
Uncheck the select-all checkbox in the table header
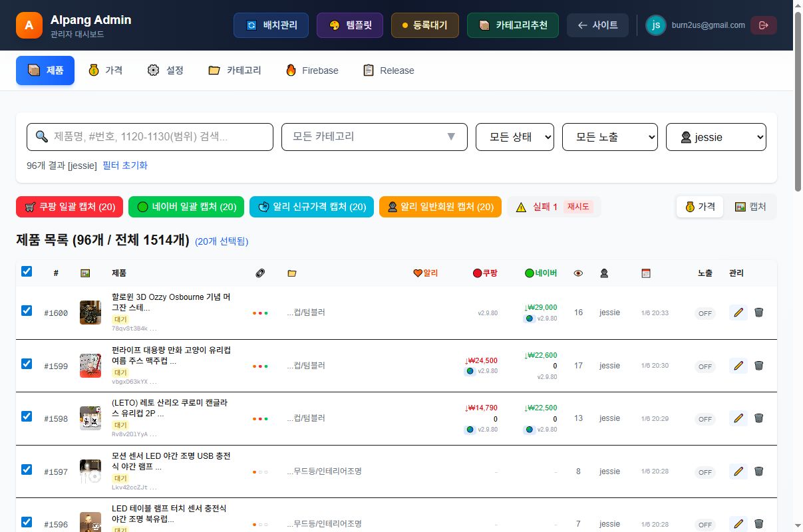[x=27, y=271]
